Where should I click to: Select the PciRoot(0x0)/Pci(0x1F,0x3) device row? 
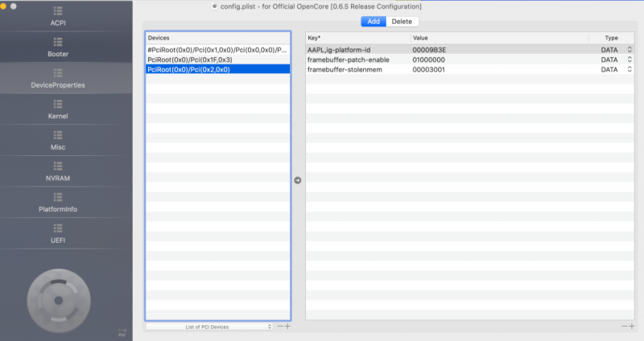click(217, 60)
